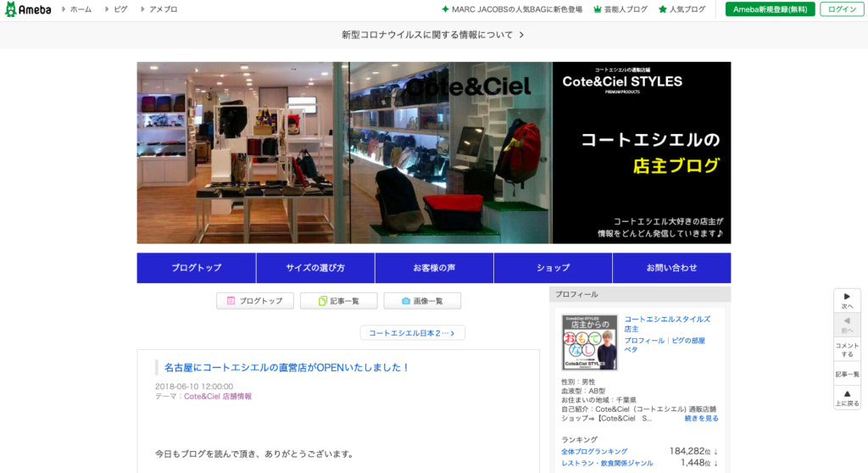Screen dimensions: 868x473
Task: Open コートエシエルスタイルズ店主 profile name link
Action: coord(667,324)
